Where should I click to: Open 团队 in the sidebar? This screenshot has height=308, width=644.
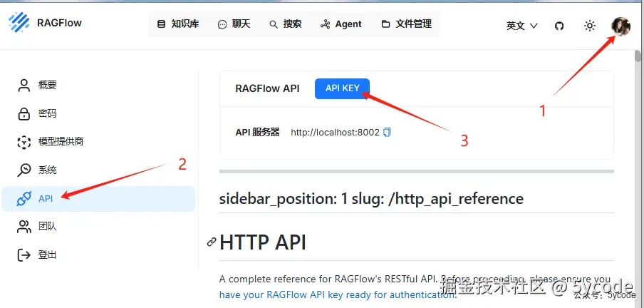point(98,226)
